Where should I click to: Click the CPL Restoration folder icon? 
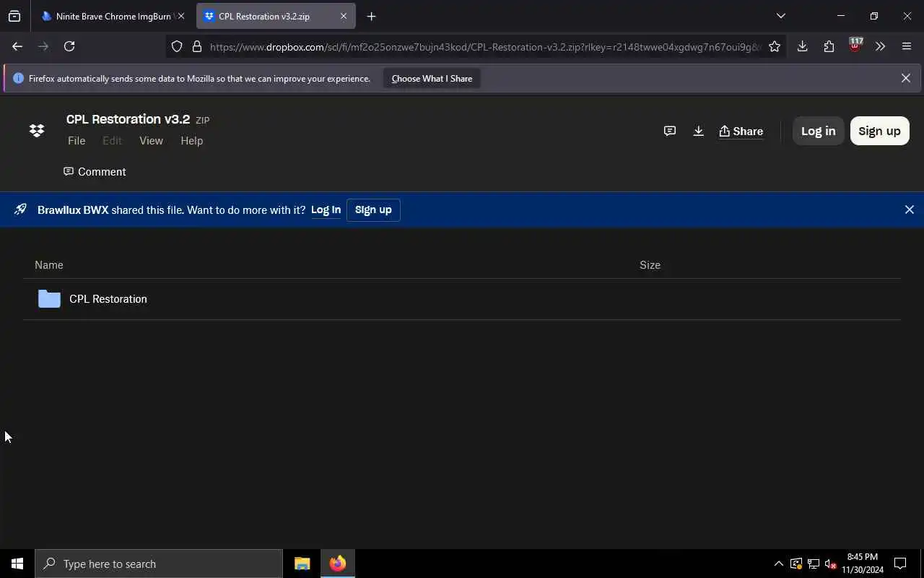pyautogui.click(x=49, y=298)
